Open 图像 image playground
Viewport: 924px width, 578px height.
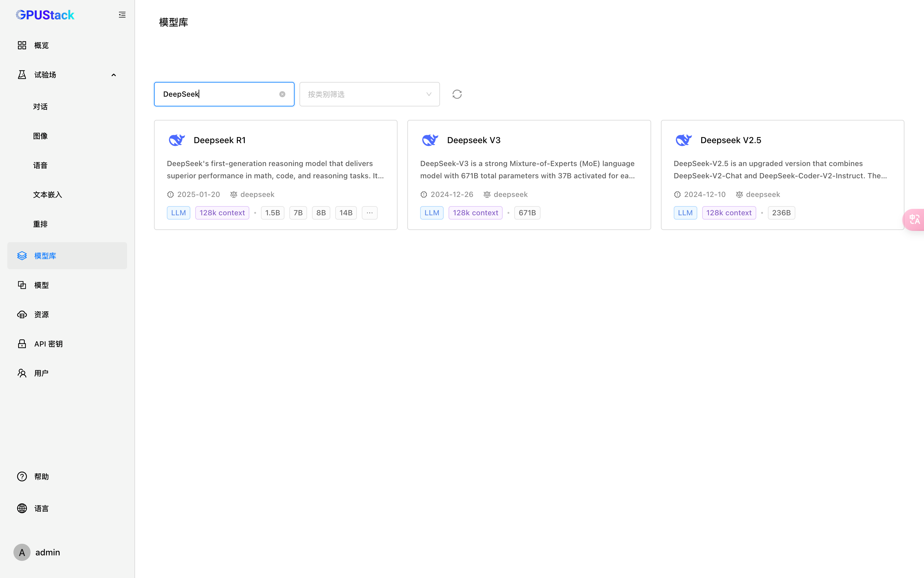tap(67, 136)
